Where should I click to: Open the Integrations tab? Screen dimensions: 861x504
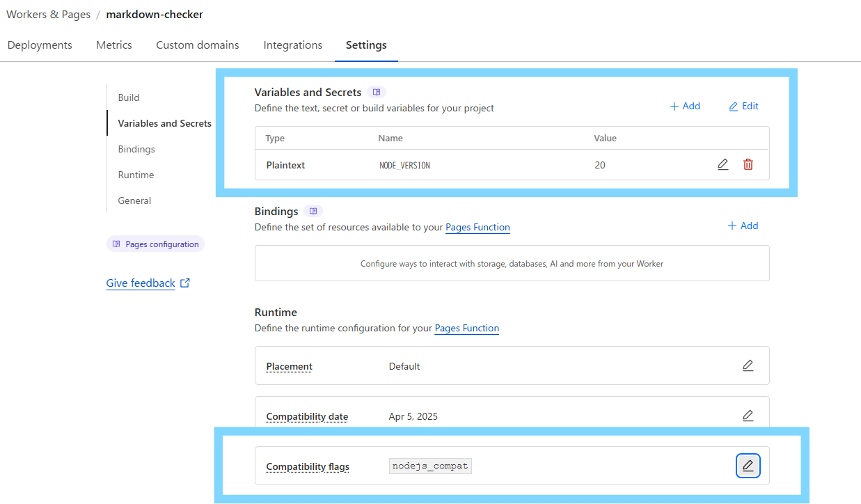coord(292,45)
